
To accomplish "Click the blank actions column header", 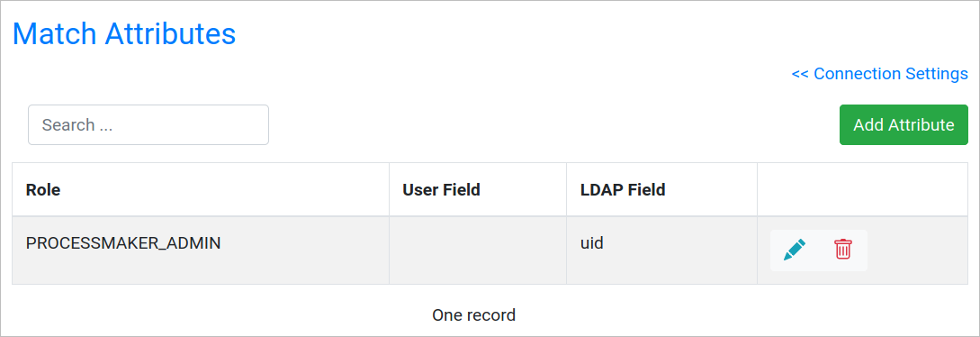I will (862, 189).
